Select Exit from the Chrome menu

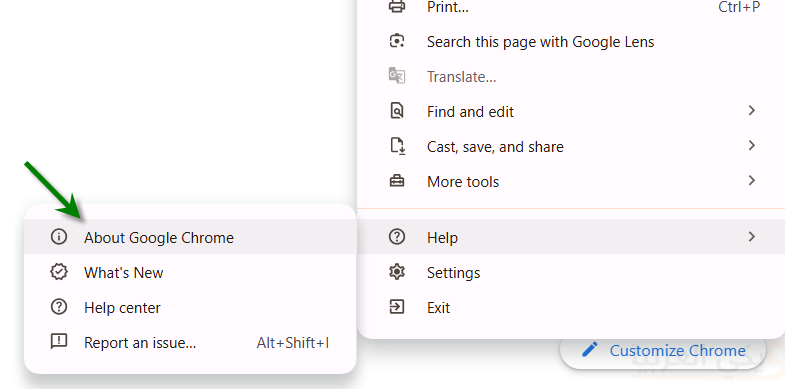coord(571,307)
